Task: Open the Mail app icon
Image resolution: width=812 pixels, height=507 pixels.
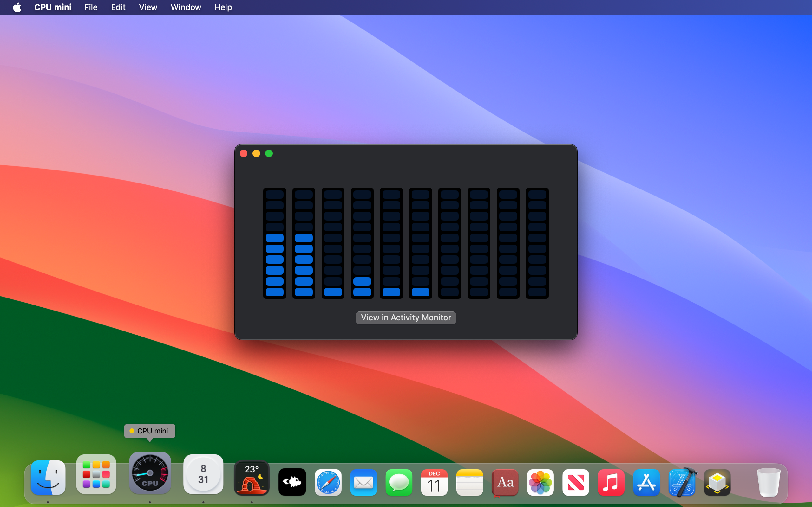Action: (x=363, y=482)
